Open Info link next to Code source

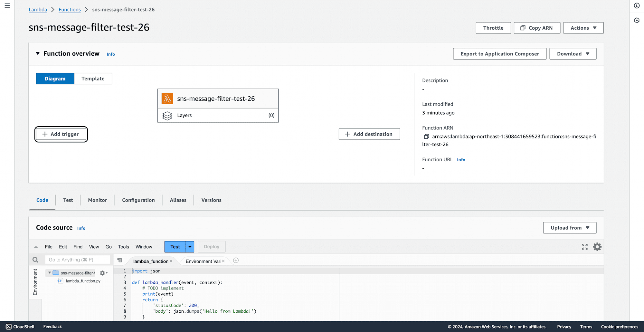click(81, 228)
